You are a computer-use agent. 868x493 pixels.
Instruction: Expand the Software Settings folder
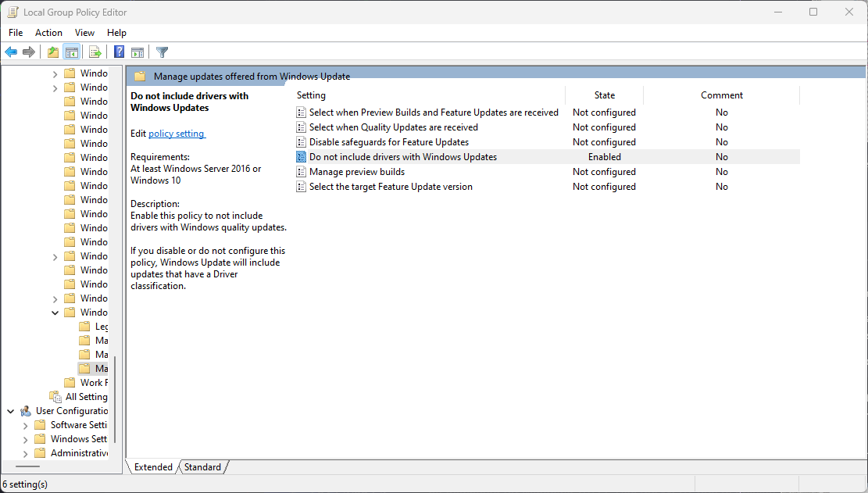tap(26, 425)
